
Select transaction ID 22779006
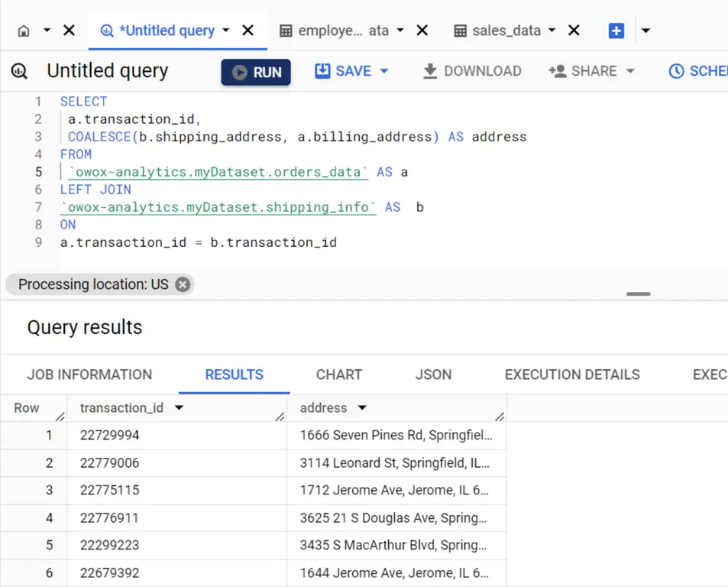pos(109,463)
